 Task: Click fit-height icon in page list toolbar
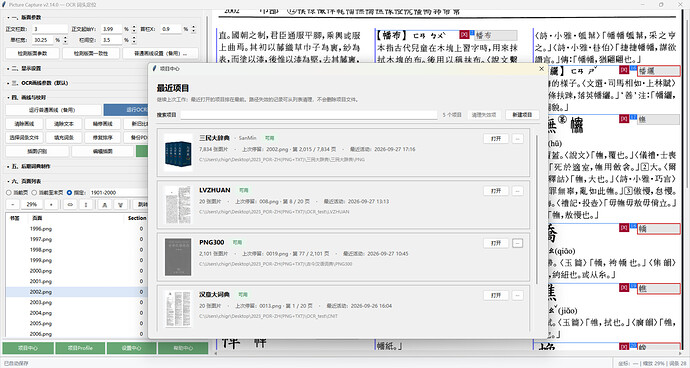pyautogui.click(x=86, y=205)
